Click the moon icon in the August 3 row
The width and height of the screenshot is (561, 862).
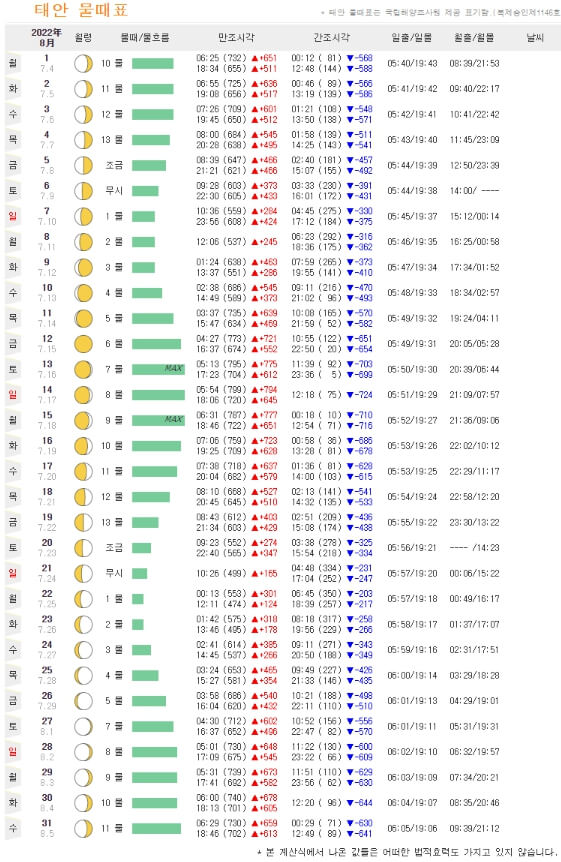pos(84,114)
